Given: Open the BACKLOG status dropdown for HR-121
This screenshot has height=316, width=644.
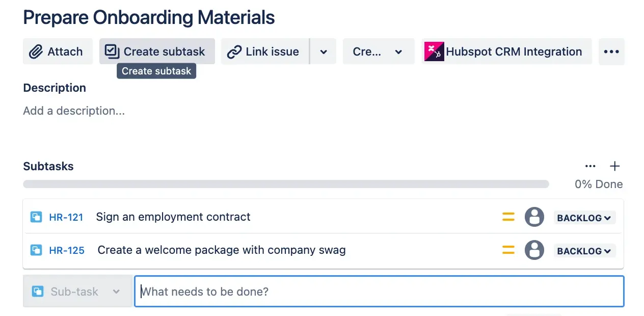Looking at the screenshot, I should [x=584, y=218].
